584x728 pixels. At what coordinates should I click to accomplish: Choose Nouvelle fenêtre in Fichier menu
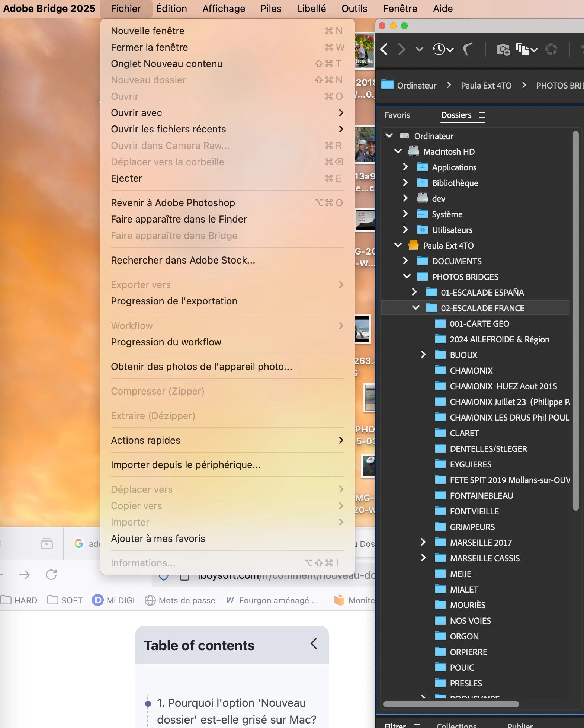click(227, 31)
